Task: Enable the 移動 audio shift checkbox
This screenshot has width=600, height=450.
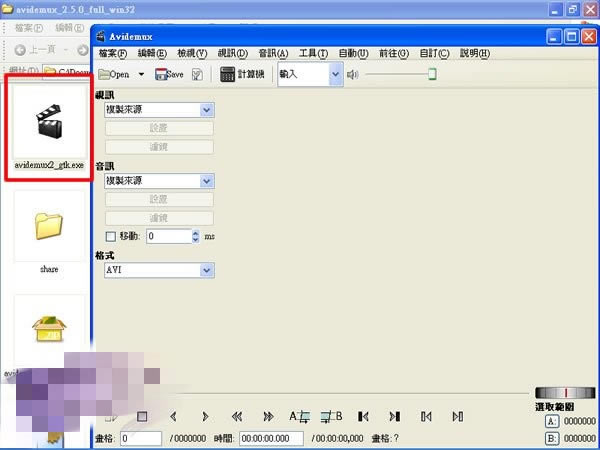Action: coord(111,236)
